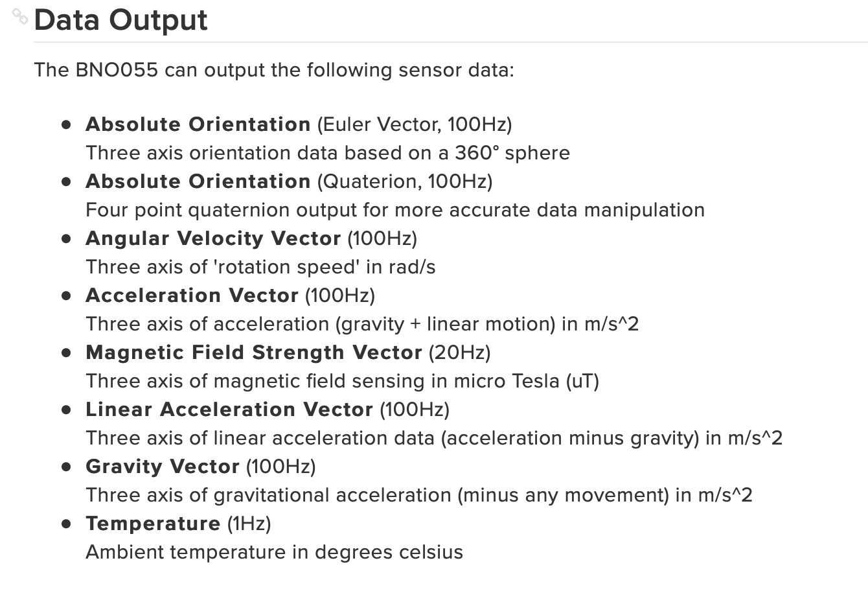The image size is (868, 591).
Task: Click the bullet before Gravity Vector
Action: (x=65, y=467)
